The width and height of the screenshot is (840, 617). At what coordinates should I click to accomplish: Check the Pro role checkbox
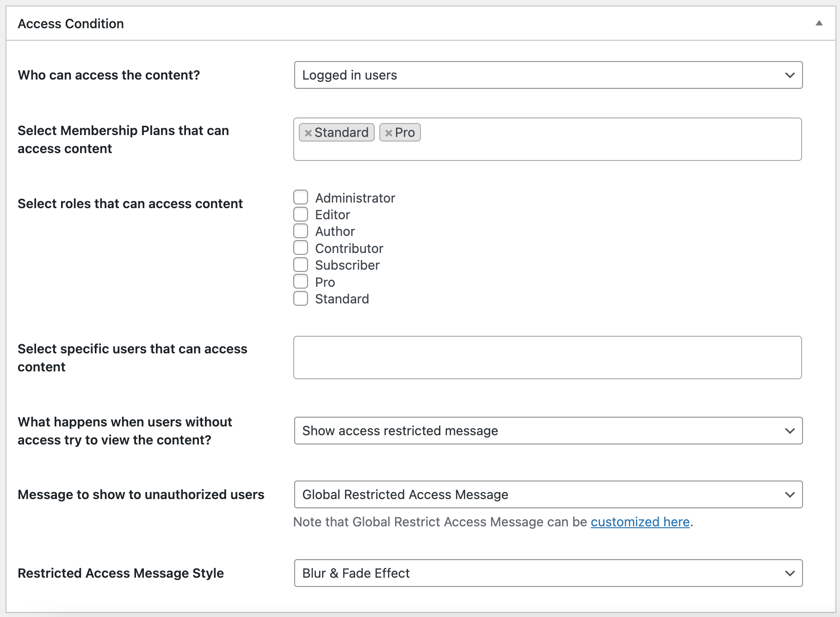tap(301, 281)
